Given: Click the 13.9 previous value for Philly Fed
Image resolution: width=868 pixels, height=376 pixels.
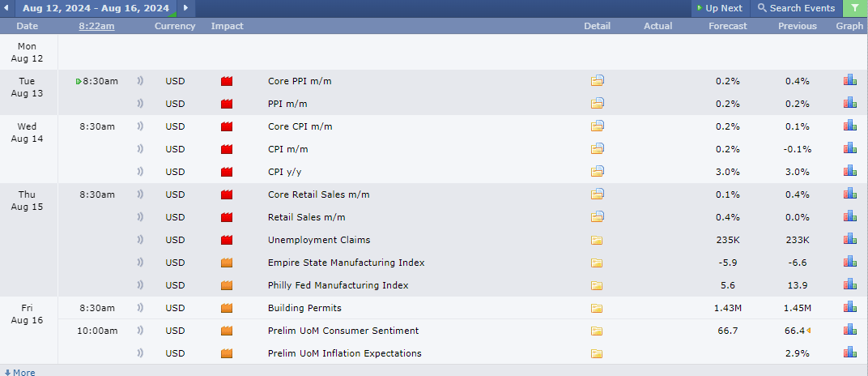Looking at the screenshot, I should pos(797,285).
